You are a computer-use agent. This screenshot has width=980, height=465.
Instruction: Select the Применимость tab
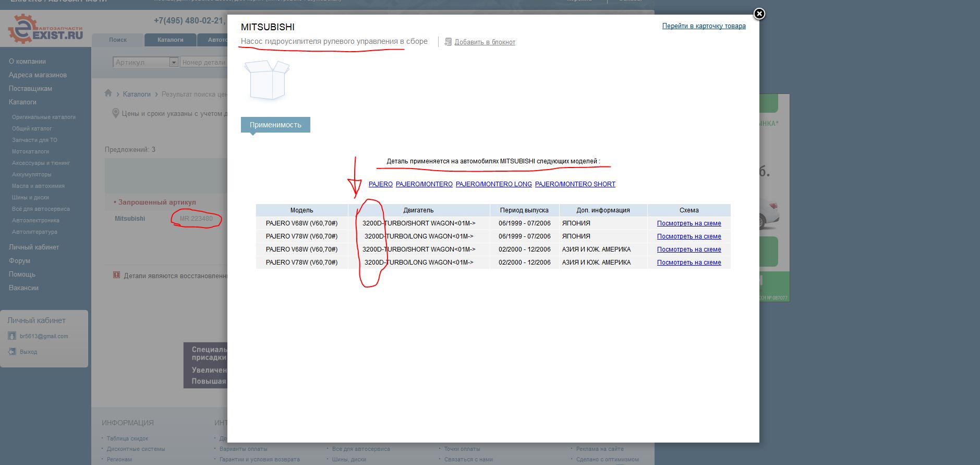point(275,125)
